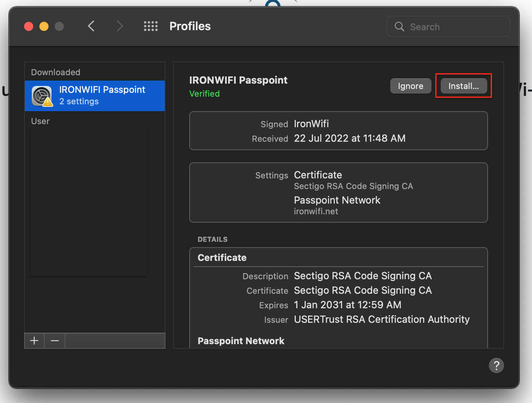The image size is (532, 403).
Task: Go forward with the right chevron
Action: (120, 26)
